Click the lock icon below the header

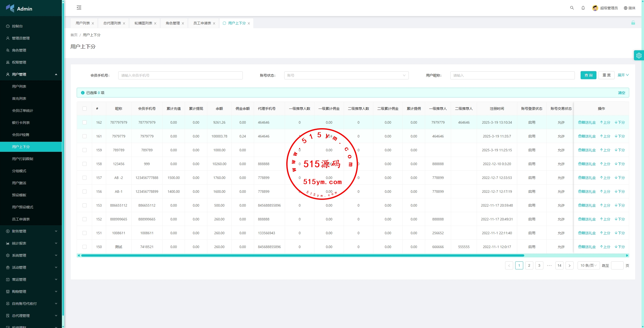tap(633, 23)
